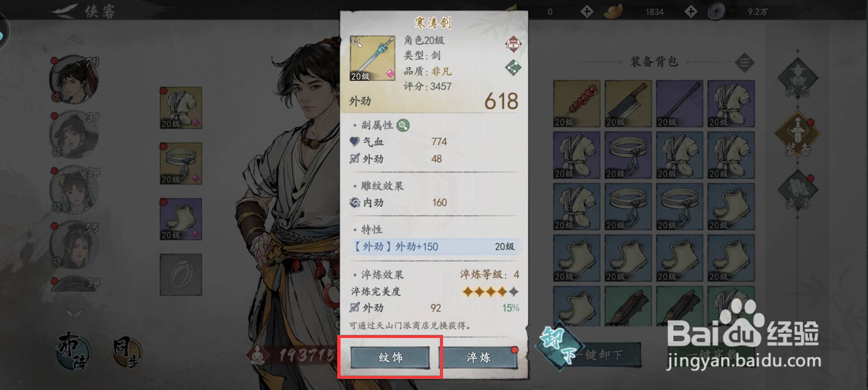Click the sword thumbnail with the magnifier
The height and width of the screenshot is (390, 868).
[373, 58]
